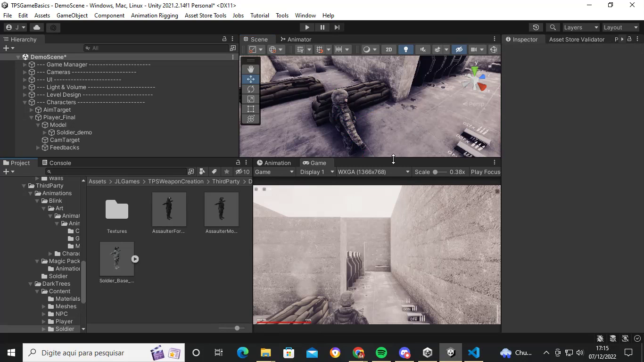
Task: Click the Game view Scale slider
Action: [x=439, y=172]
